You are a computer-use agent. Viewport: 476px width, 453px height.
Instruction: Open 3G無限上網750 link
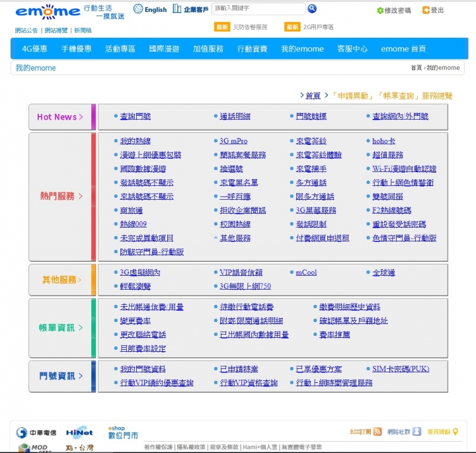coord(245,286)
